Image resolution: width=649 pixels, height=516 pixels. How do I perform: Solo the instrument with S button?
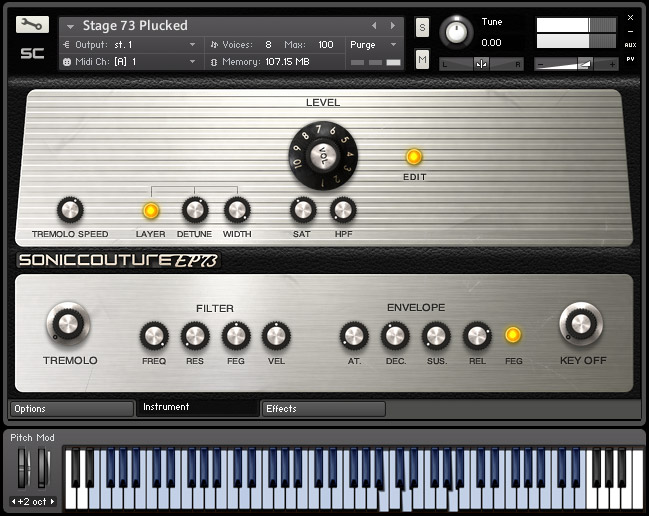click(422, 27)
